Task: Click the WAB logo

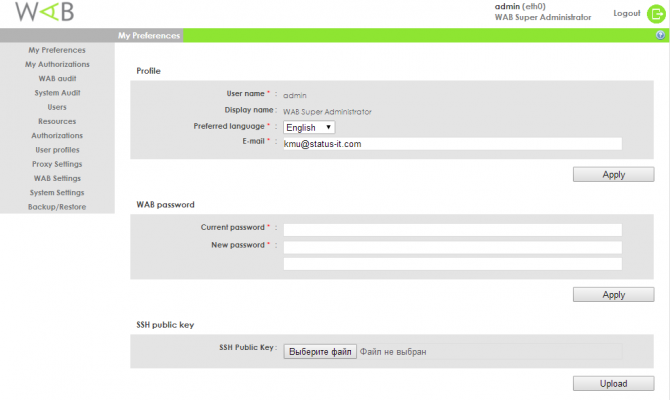Action: [x=44, y=12]
